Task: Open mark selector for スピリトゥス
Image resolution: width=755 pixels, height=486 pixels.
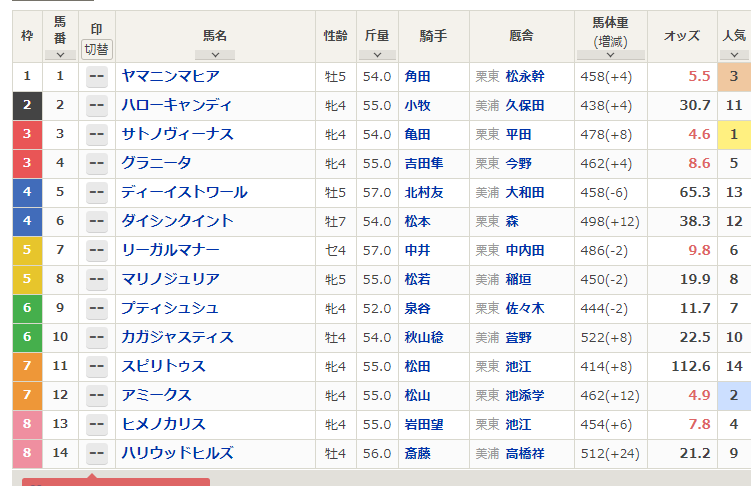Action: tap(97, 367)
